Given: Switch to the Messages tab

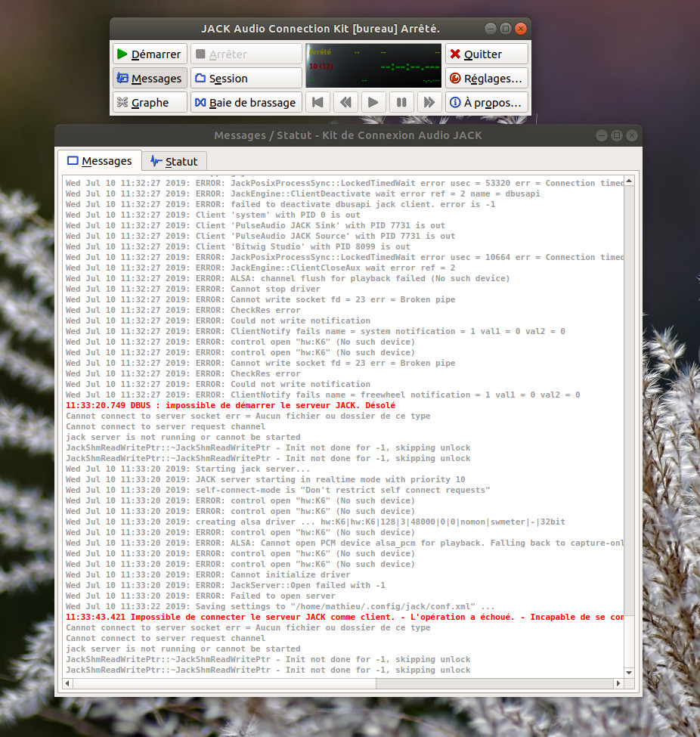Looking at the screenshot, I should point(100,161).
